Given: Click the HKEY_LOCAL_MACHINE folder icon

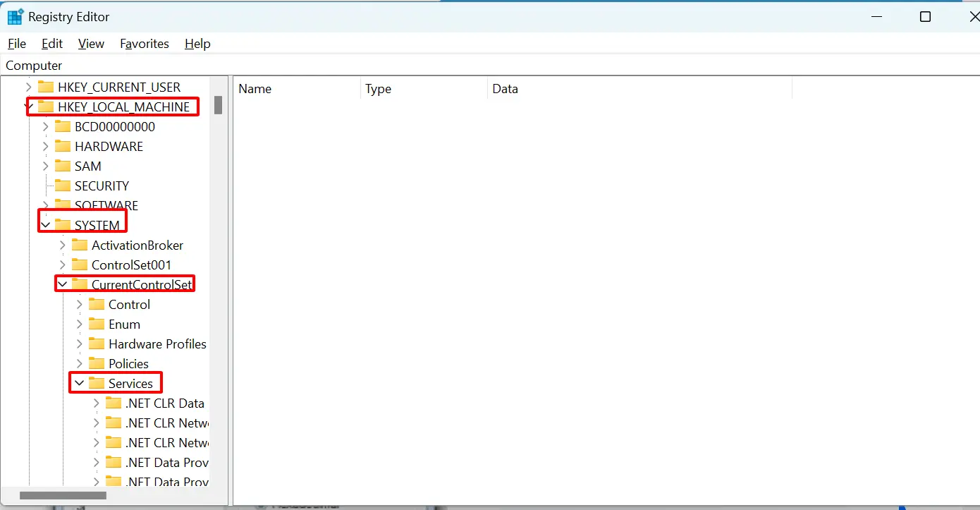Looking at the screenshot, I should click(x=46, y=107).
